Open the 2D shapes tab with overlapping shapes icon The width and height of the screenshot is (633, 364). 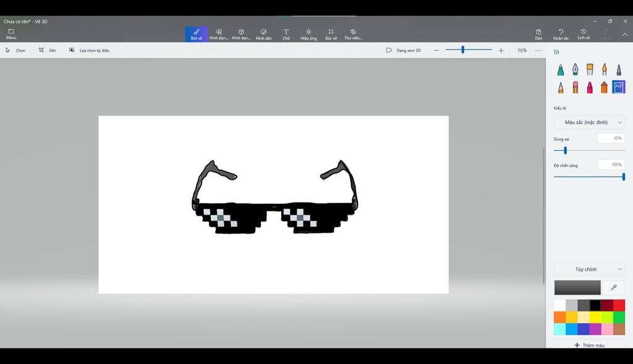218,35
